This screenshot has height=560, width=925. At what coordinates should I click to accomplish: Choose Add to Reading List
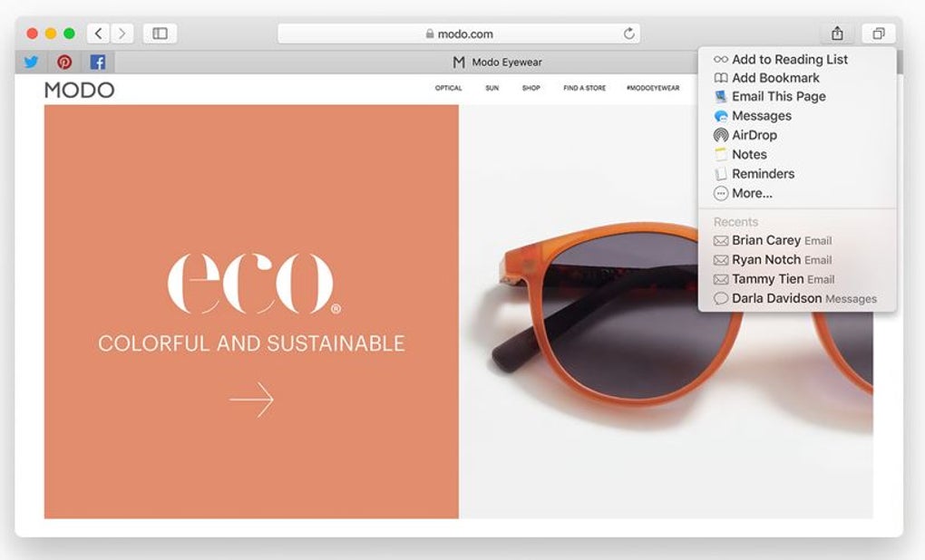click(797, 59)
